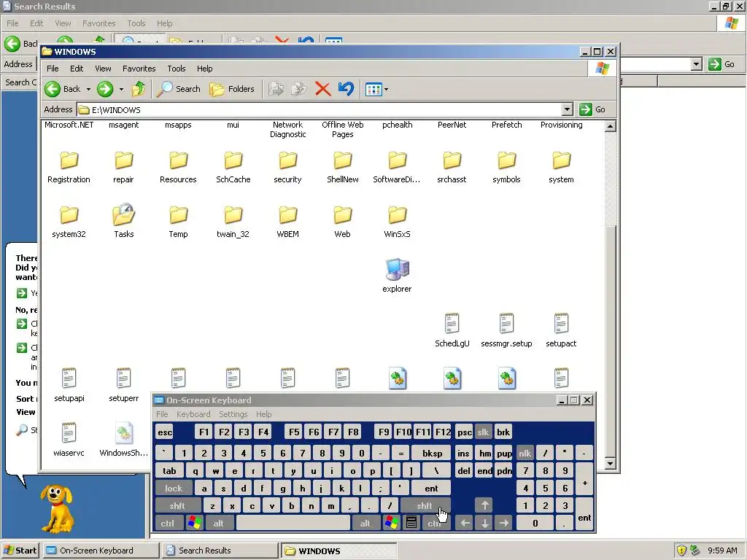The width and height of the screenshot is (747, 560).
Task: Click the security shield tray icon
Action: tap(681, 551)
